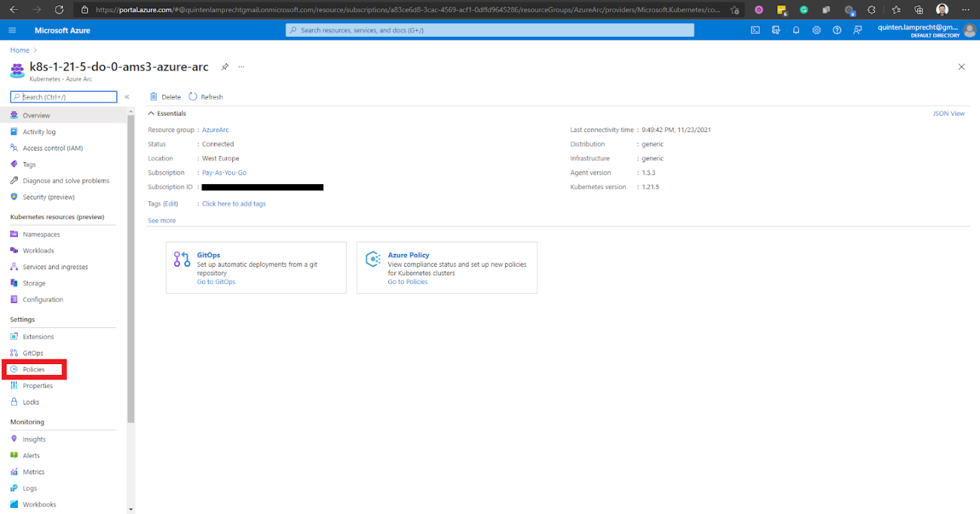Go back with browser back arrow
980x514 pixels.
(14, 10)
